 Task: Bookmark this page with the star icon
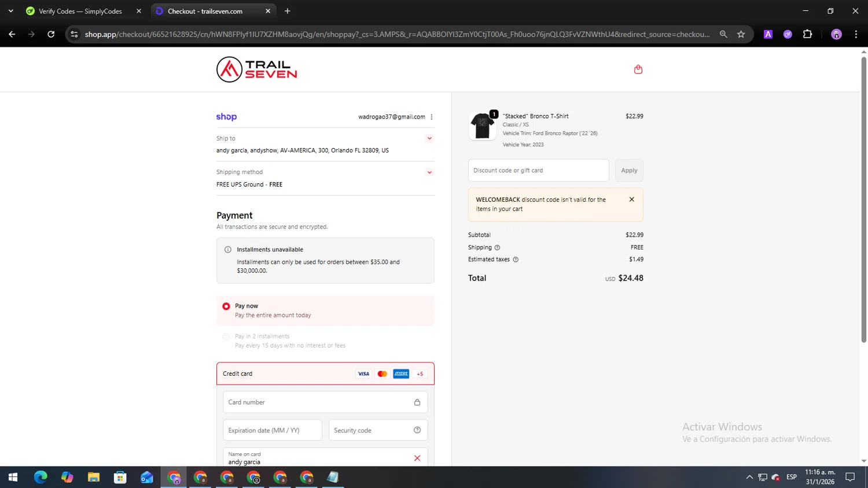(741, 34)
